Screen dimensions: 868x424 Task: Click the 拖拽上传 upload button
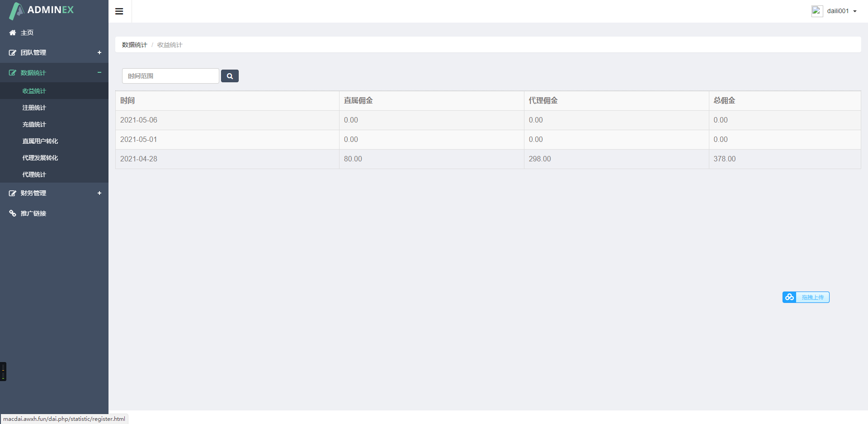click(812, 297)
